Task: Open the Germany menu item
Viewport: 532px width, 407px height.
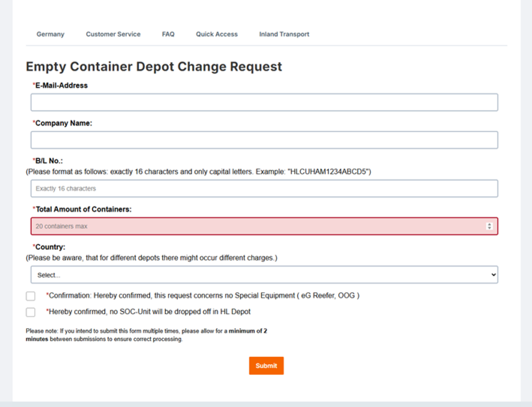Action: pos(50,34)
